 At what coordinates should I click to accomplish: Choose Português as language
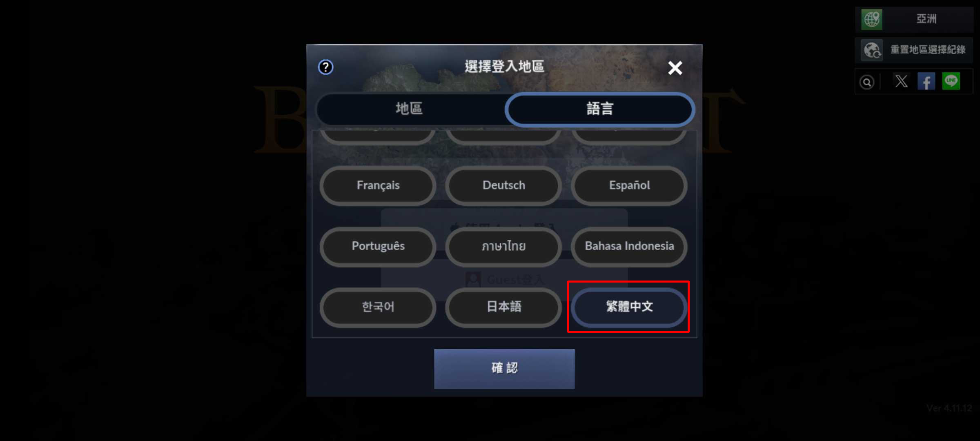(378, 246)
